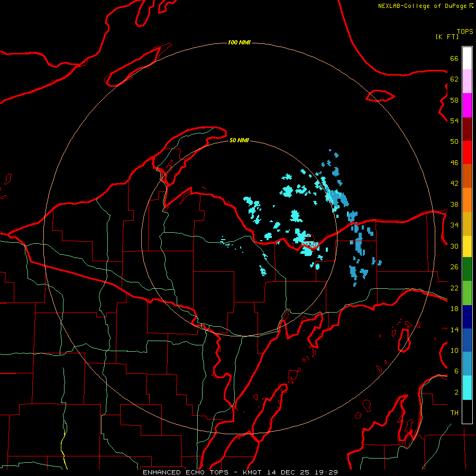Click the 2 legend value label
The image size is (476, 476).
click(456, 392)
